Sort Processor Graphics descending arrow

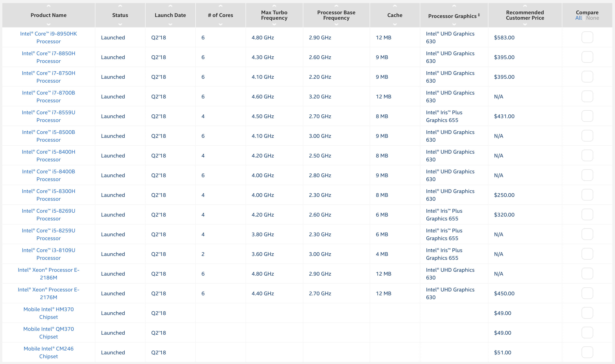pos(454,24)
